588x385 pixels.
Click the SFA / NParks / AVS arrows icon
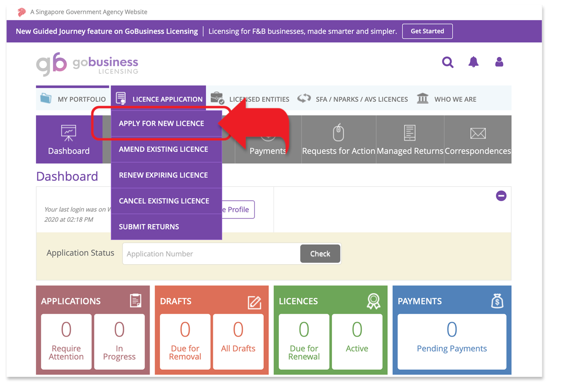click(304, 98)
